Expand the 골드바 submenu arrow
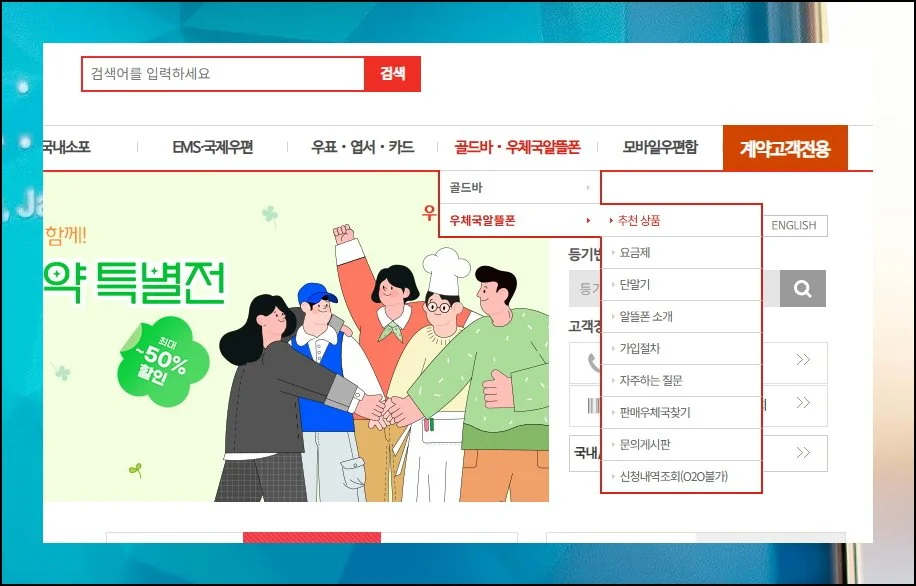Screen dimensions: 916x586 [x=588, y=188]
